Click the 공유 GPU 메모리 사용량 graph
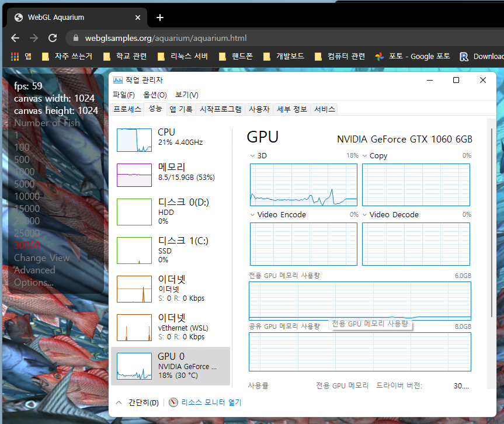The width and height of the screenshot is (504, 424). (x=360, y=352)
